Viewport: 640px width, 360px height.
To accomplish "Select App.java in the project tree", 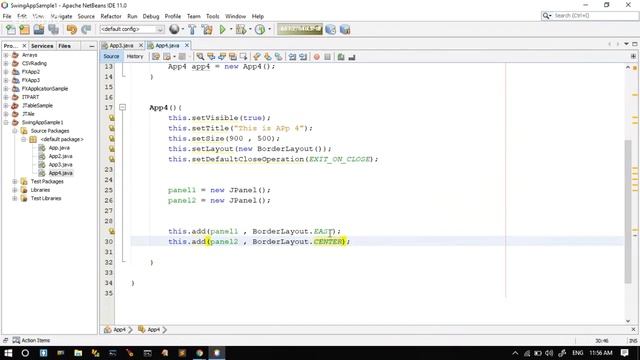I will (x=59, y=148).
